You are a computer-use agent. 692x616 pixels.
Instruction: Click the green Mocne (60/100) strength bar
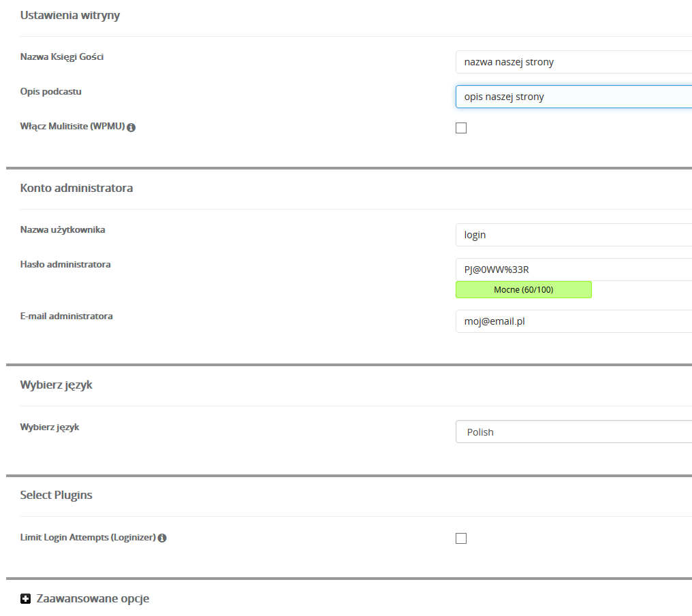point(523,290)
